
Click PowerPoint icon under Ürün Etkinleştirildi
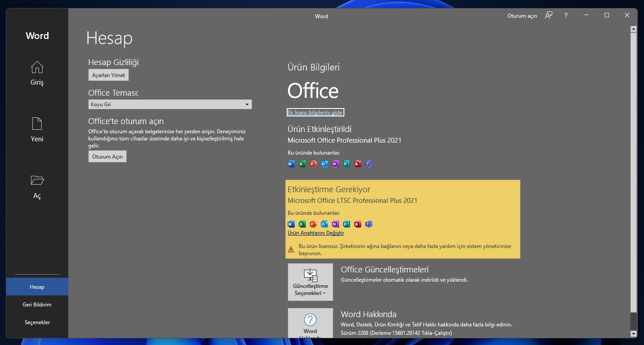[x=313, y=164]
